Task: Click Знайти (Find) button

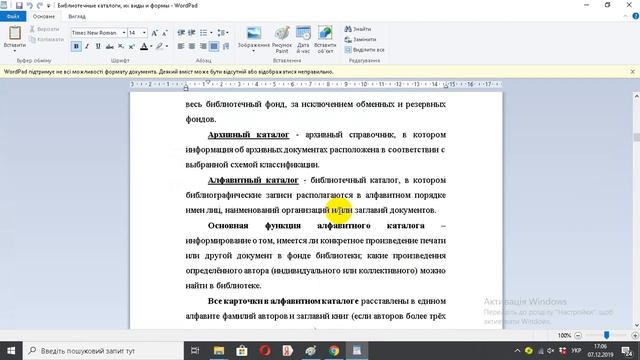Action: point(358,29)
